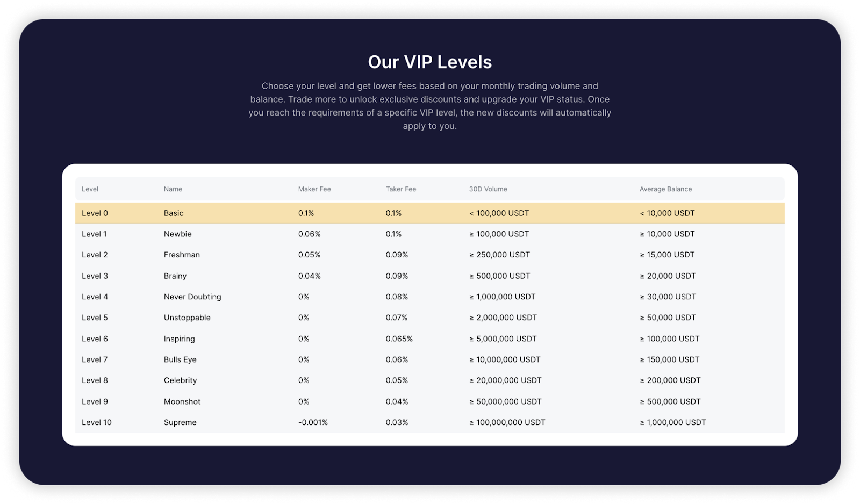Click the -0.001% maker fee value
The width and height of the screenshot is (860, 504).
click(313, 422)
